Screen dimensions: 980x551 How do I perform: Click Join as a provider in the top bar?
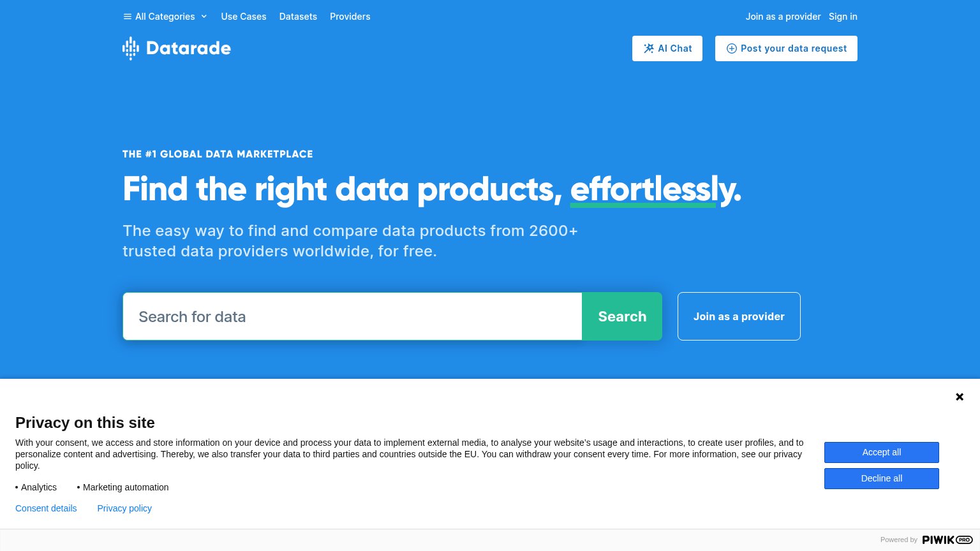pos(783,17)
